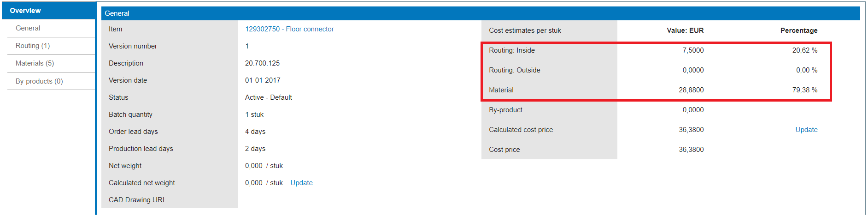Click the Description value 20.700.125
Screen dimensions: 868x217
262,63
